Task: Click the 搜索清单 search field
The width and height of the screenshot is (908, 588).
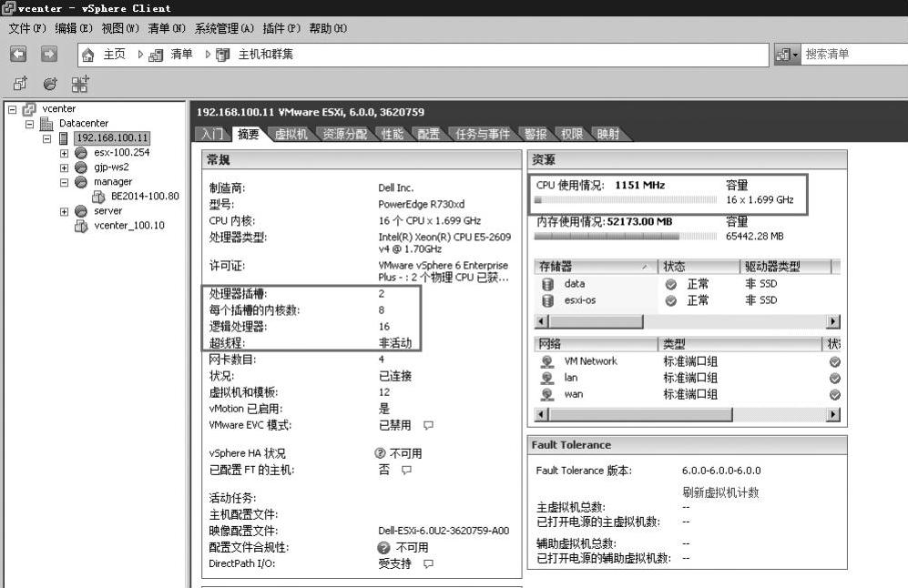Action: tap(852, 55)
